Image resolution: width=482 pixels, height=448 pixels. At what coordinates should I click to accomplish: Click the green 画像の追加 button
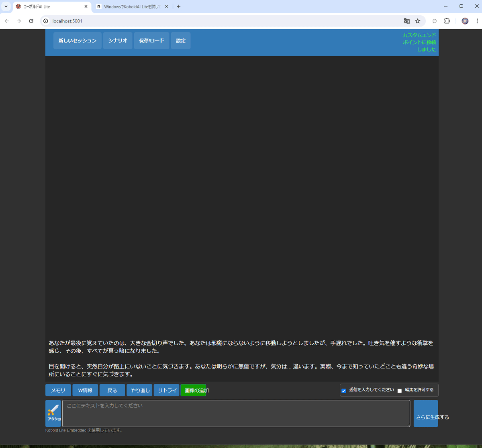(194, 390)
